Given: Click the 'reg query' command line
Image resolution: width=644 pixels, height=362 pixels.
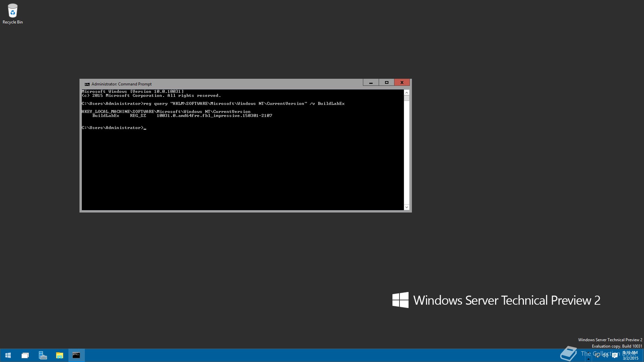Looking at the screenshot, I should (x=213, y=104).
